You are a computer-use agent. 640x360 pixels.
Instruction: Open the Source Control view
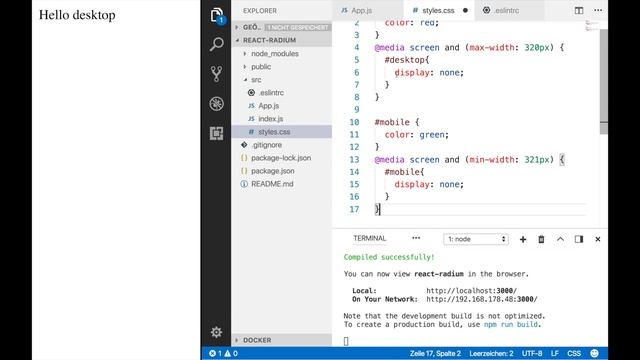pos(217,74)
